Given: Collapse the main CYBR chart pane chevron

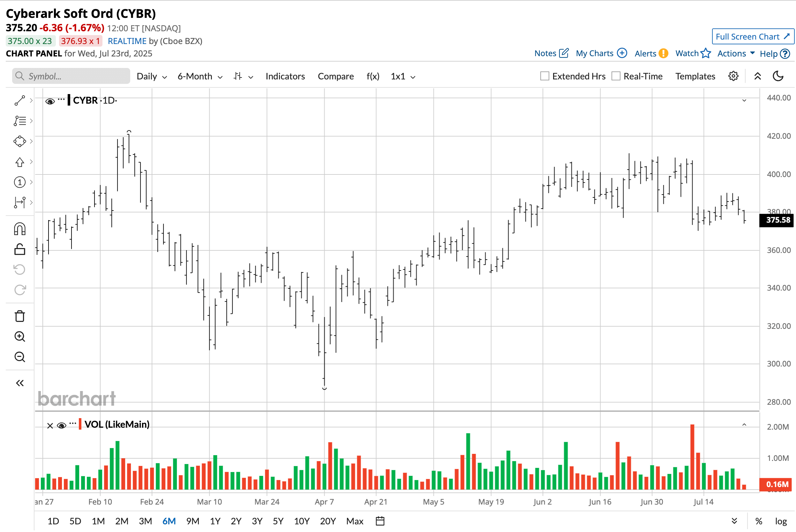Looking at the screenshot, I should coord(744,100).
